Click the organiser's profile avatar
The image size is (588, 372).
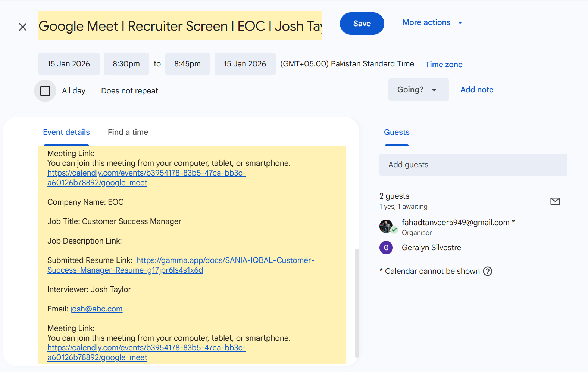pos(386,226)
